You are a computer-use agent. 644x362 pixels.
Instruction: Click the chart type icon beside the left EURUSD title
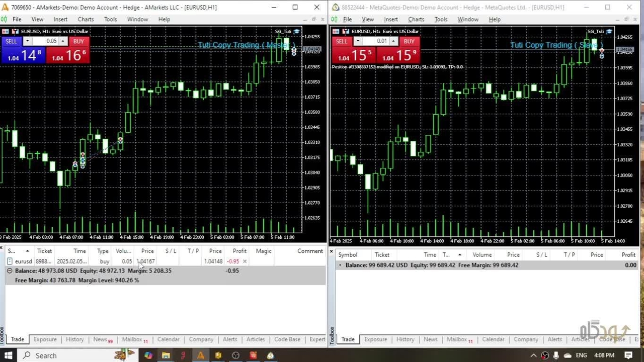coord(15,31)
